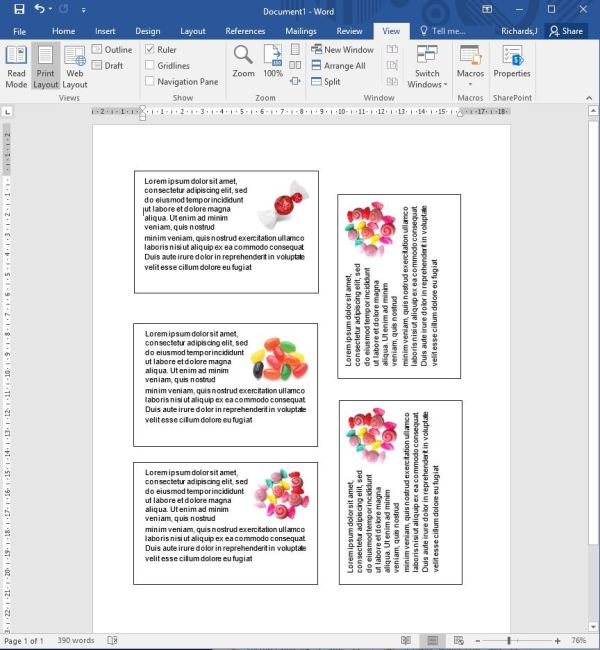The image size is (600, 650).
Task: Open SharePoint Properties
Action: [x=512, y=62]
